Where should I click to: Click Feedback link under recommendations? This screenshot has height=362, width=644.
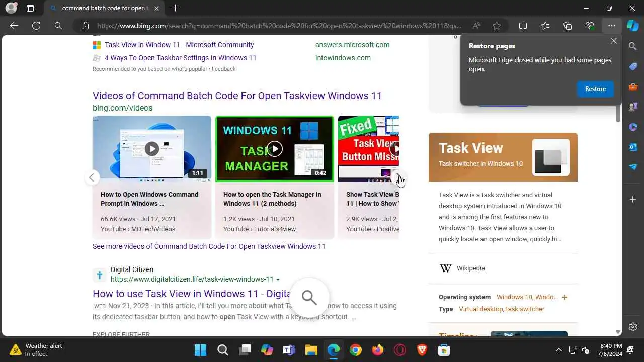223,69
